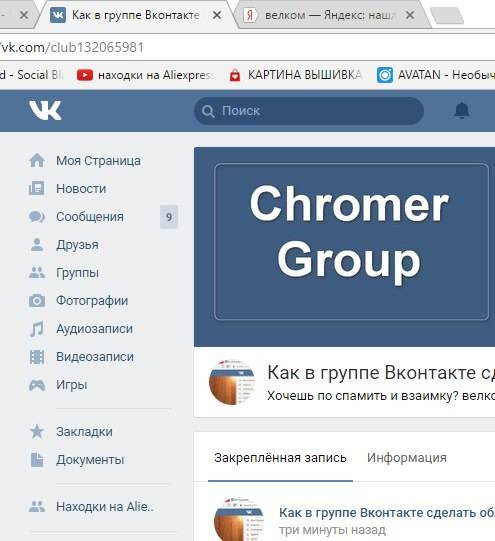Open Документы in sidebar

point(90,460)
